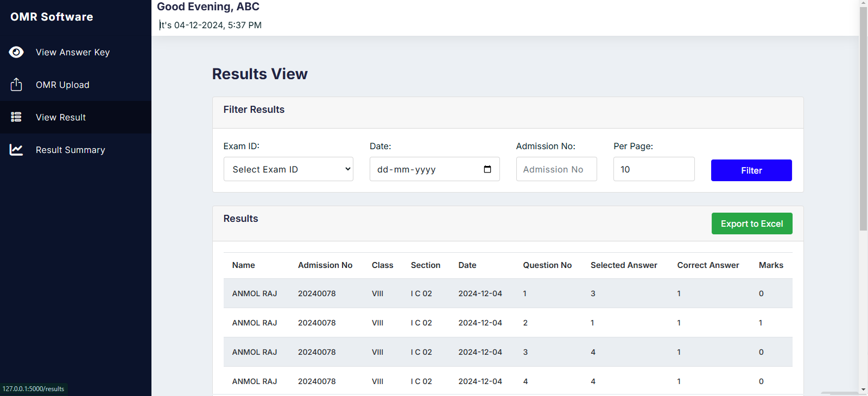
Task: Click I C 02 in question 2 row
Action: [421, 323]
